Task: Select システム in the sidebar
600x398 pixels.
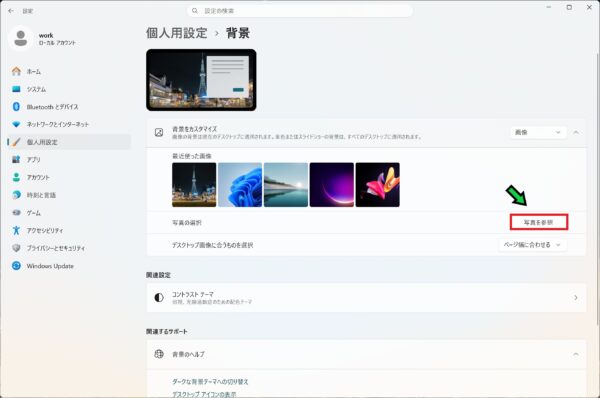Action: tap(69, 89)
